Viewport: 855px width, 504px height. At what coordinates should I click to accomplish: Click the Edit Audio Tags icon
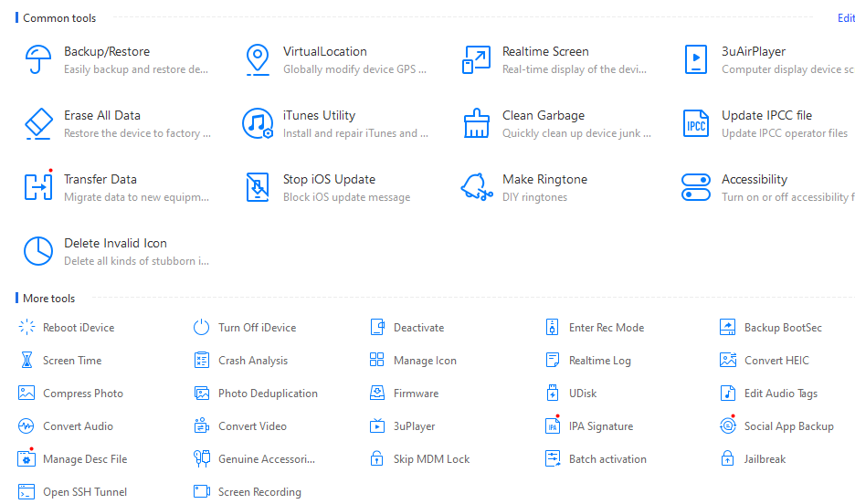(x=728, y=393)
